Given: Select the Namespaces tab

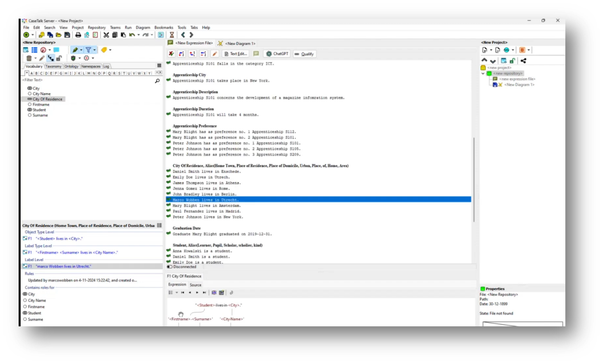Looking at the screenshot, I should 91,66.
